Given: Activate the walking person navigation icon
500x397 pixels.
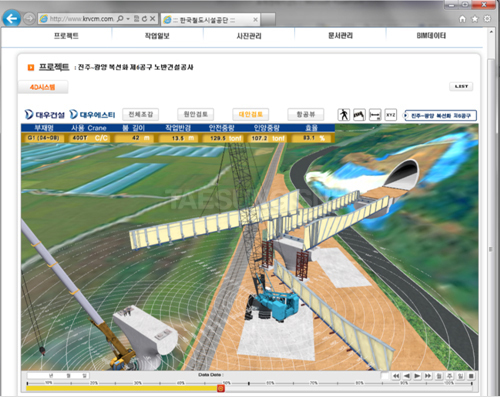Looking at the screenshot, I should tap(344, 115).
